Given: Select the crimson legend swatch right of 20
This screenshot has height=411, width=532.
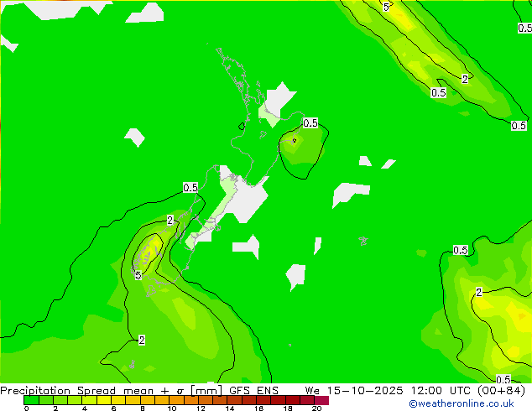Looking at the screenshot, I should coord(321,400).
